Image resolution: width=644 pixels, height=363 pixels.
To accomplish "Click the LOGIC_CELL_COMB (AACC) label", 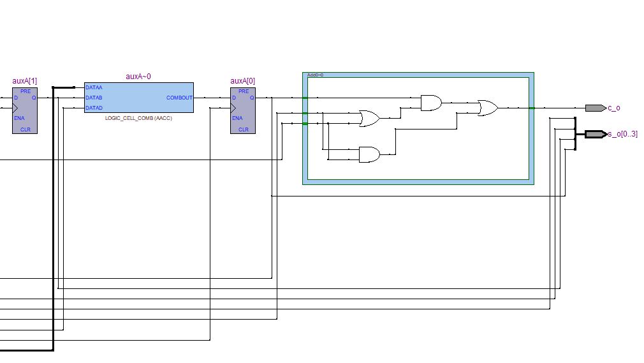I will [x=138, y=119].
